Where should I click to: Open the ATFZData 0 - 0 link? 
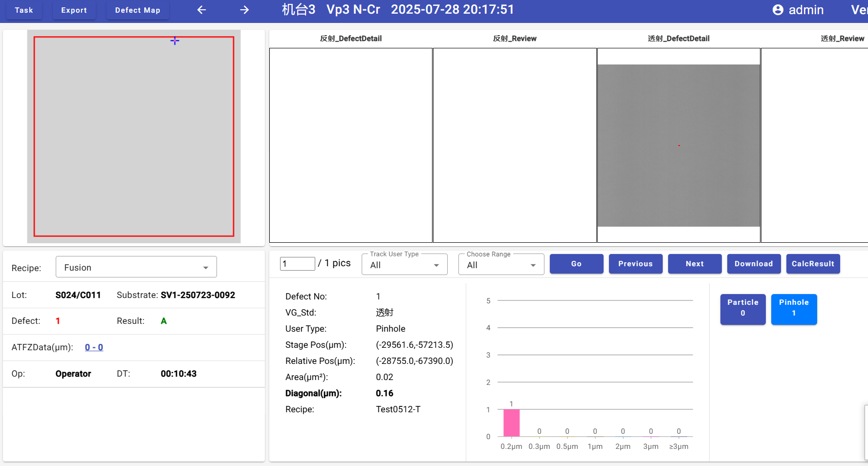tap(94, 347)
